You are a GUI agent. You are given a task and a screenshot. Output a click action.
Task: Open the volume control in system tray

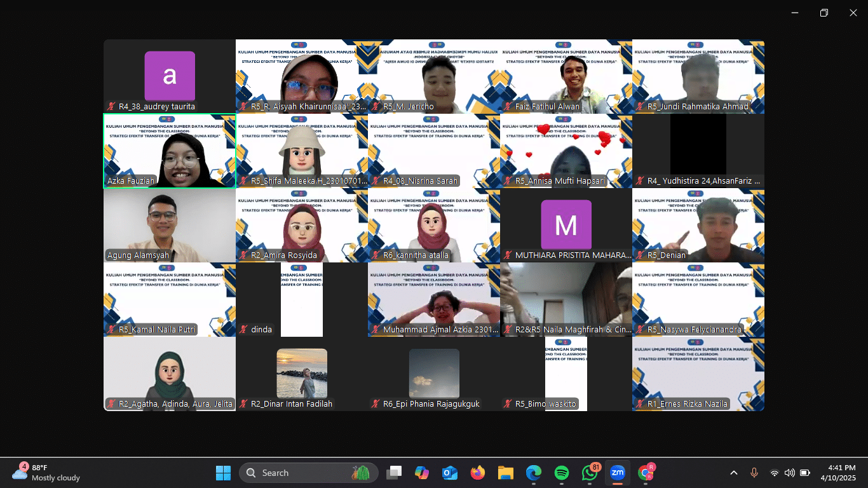pyautogui.click(x=790, y=473)
